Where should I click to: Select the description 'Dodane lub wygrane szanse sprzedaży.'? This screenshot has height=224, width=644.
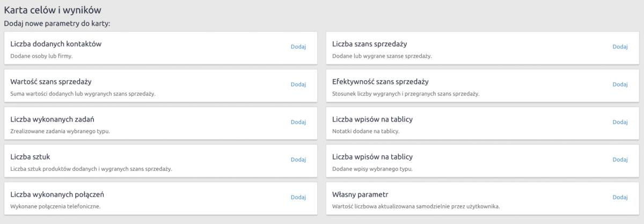(x=382, y=56)
